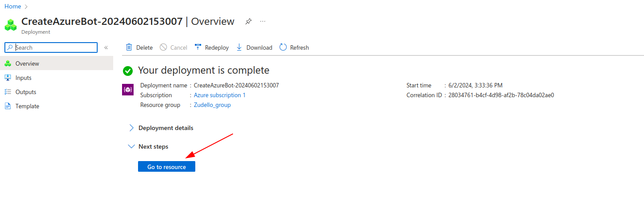Viewport: 644px width, 217px height.
Task: Open the Inputs menu item
Action: (x=56, y=78)
